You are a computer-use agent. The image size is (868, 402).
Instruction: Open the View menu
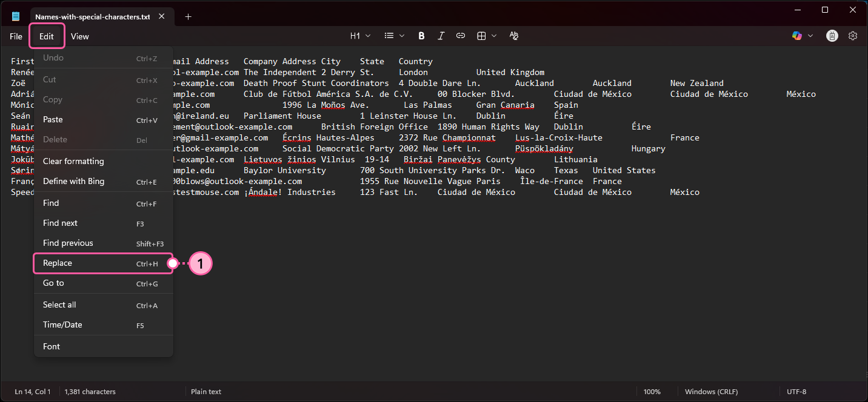pos(79,36)
